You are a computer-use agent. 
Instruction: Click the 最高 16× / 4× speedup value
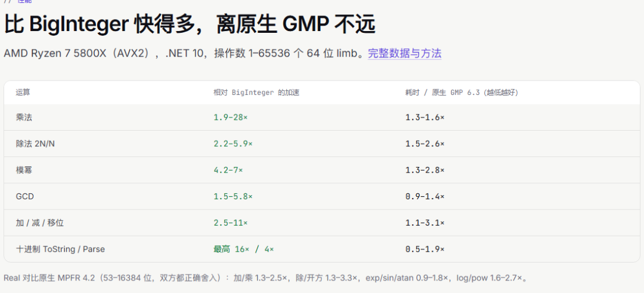243,249
